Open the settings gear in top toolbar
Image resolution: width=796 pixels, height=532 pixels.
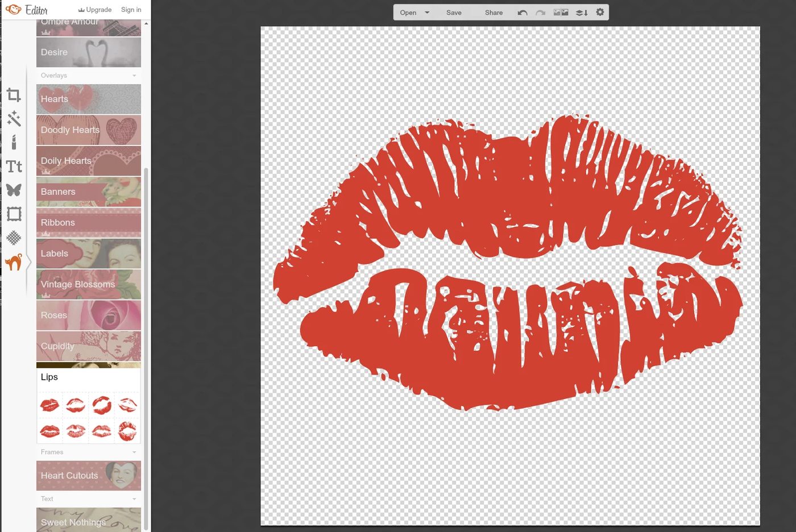pos(600,12)
